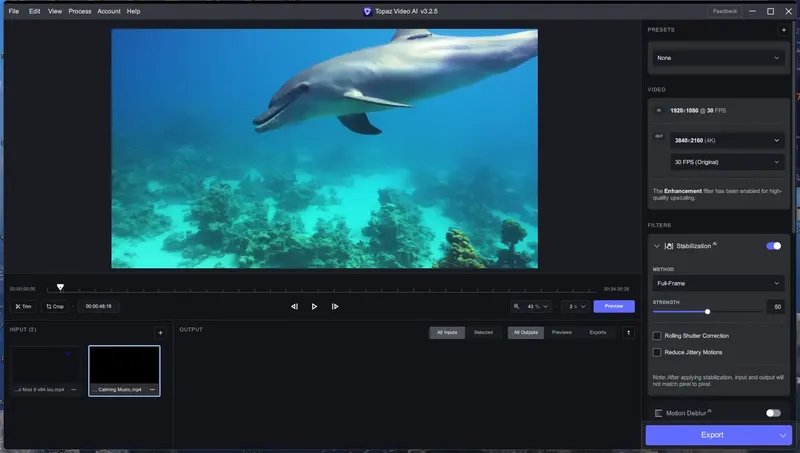Viewport: 800px width, 453px height.
Task: Disable the Stabilization toggle
Action: 773,246
